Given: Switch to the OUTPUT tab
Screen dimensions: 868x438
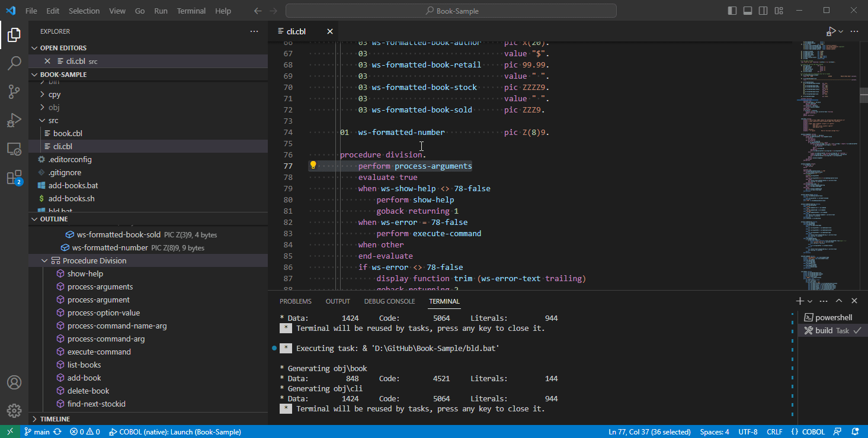Looking at the screenshot, I should (x=338, y=301).
